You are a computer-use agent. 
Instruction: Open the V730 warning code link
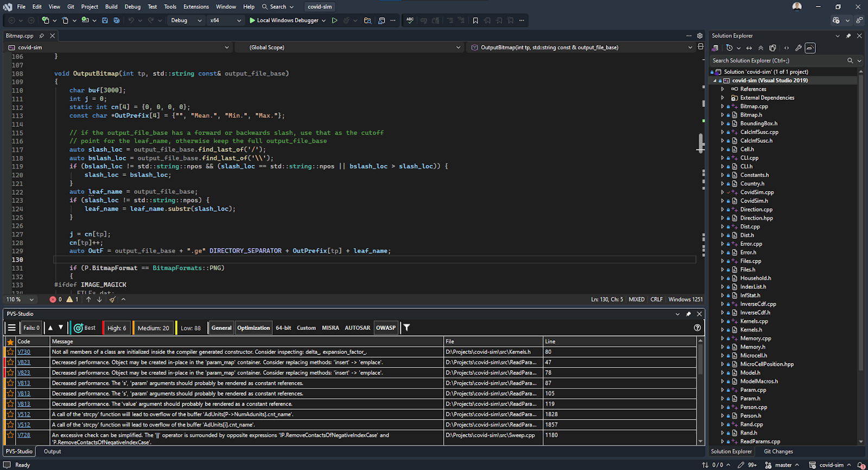click(24, 352)
